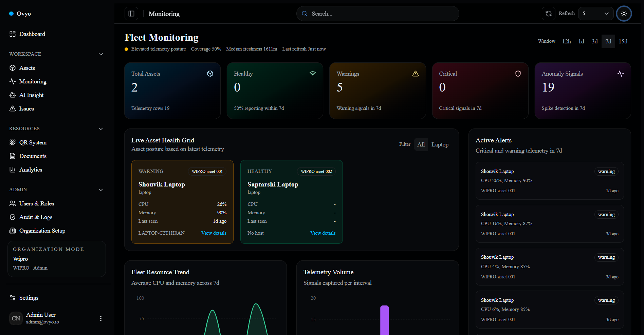Click the Shouvik Laptop card title

162,184
